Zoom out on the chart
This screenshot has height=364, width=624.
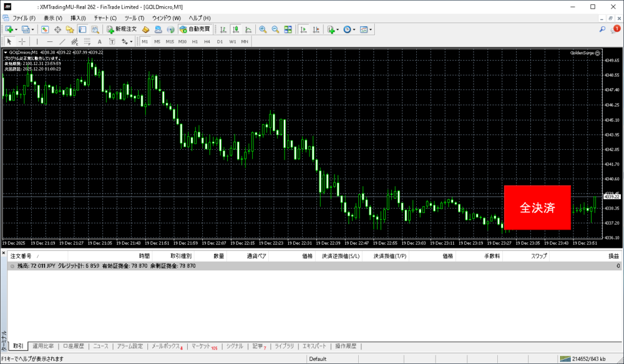(x=275, y=29)
